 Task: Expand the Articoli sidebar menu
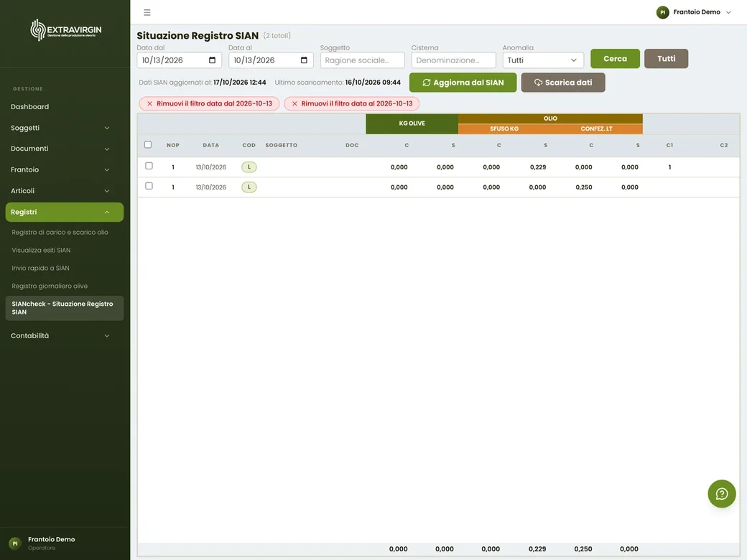(x=65, y=190)
